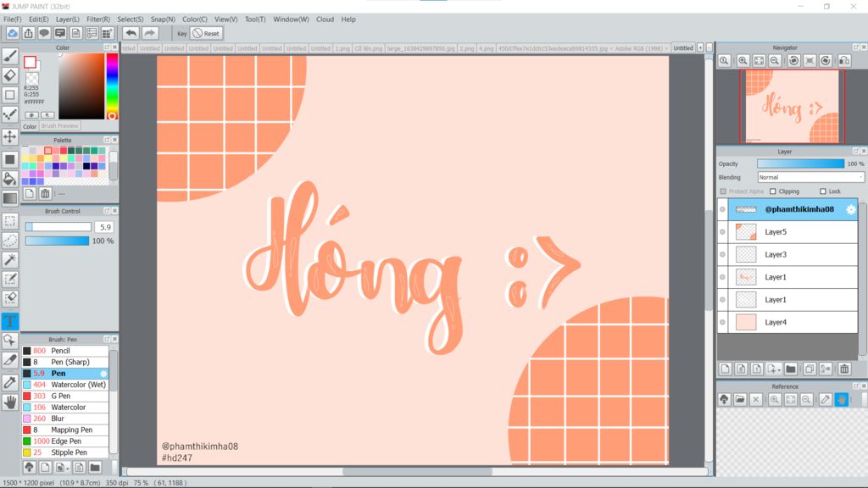Detach the Navigator panel
The width and height of the screenshot is (868, 488).
click(x=855, y=47)
